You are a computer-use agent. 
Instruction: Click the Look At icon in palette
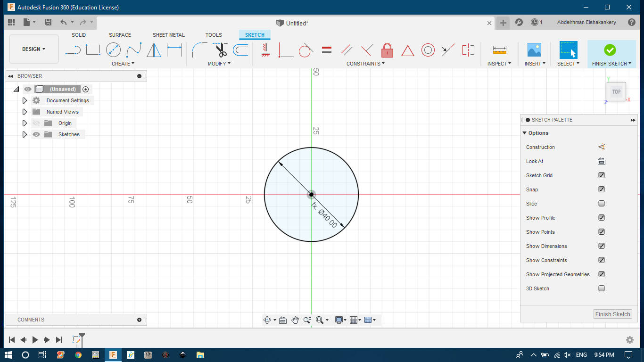(x=602, y=161)
